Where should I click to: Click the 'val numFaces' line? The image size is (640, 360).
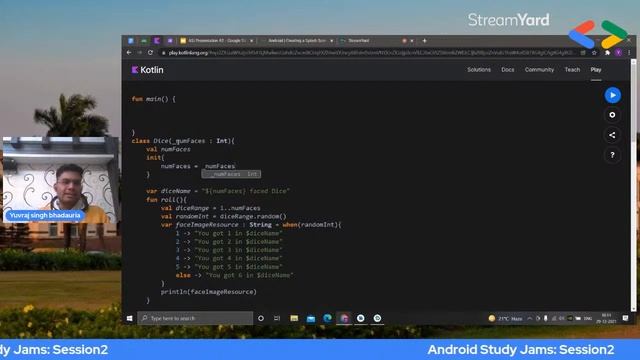click(168, 149)
